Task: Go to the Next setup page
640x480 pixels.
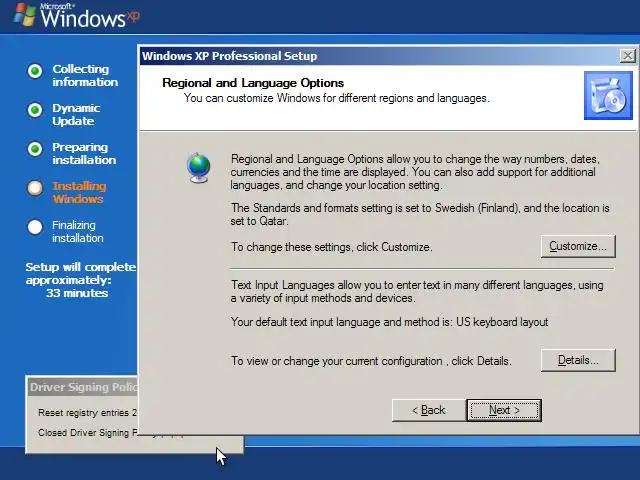Action: (504, 410)
